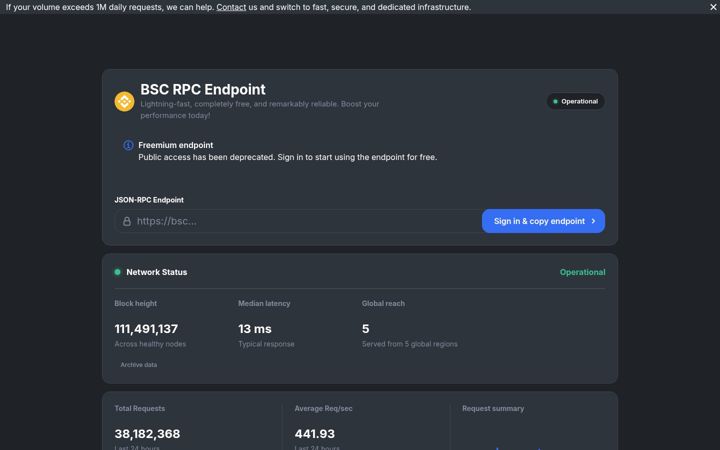The image size is (720, 450).
Task: Click the Served from 5 global regions text
Action: click(x=410, y=344)
